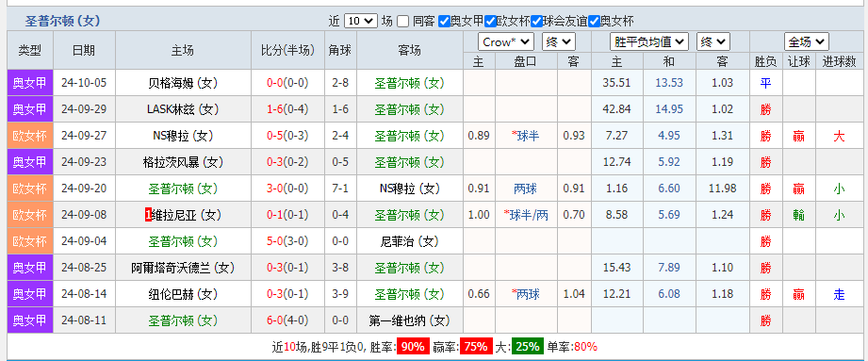
Task: Toggle the 同客 checkbox
Action: coord(403,22)
